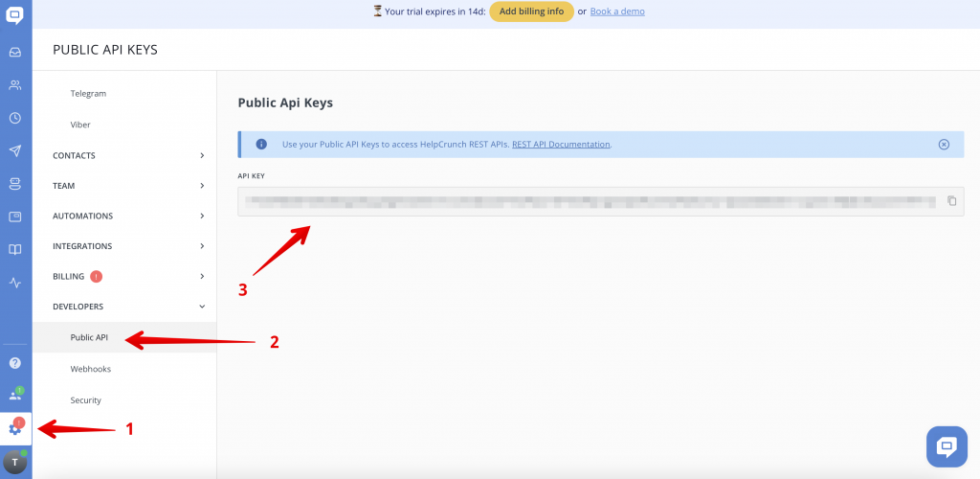Expand the INTEGRATIONS settings section
This screenshot has height=479, width=980.
tap(129, 246)
